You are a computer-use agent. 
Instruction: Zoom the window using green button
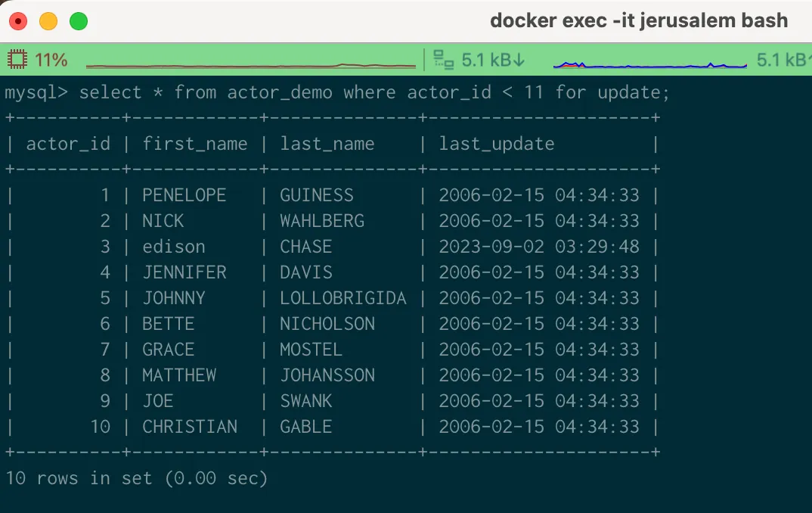click(x=79, y=21)
